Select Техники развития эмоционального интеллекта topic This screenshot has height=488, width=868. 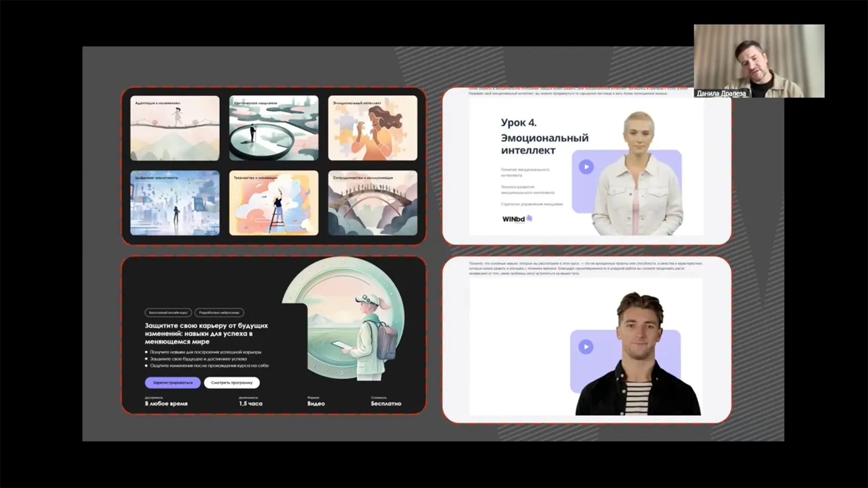[527, 189]
